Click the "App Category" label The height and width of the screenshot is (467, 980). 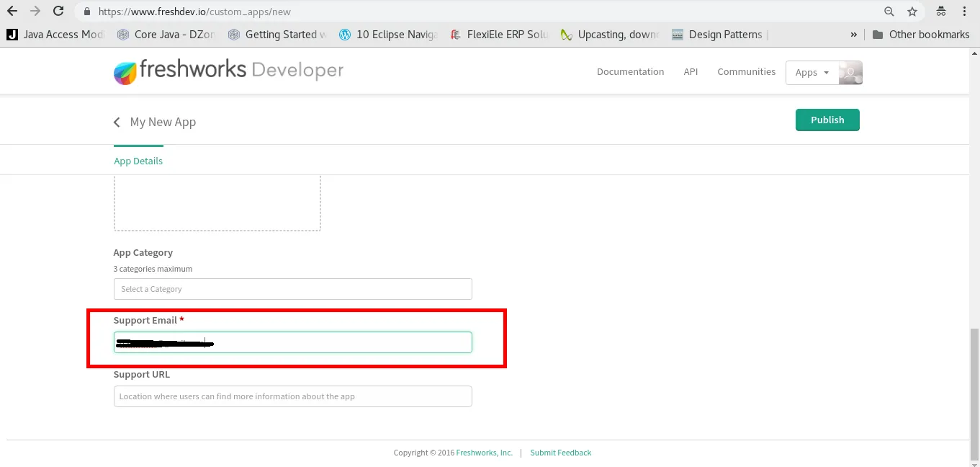[143, 252]
